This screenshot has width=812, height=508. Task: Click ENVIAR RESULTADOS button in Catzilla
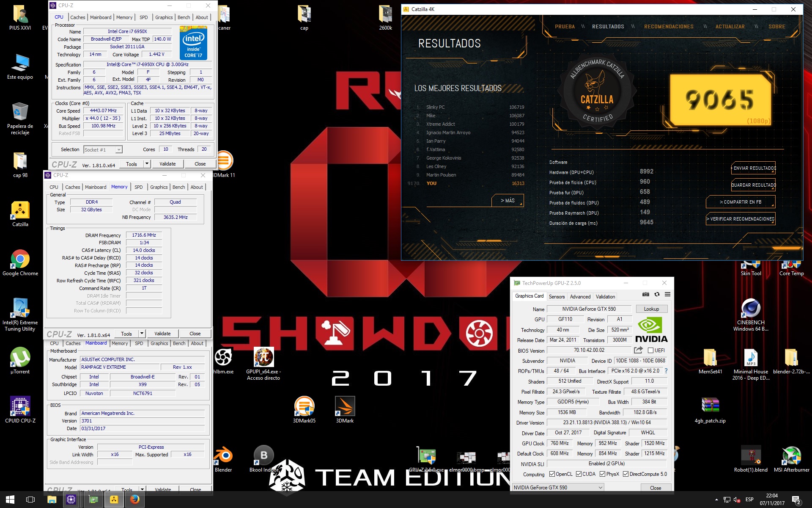pos(753,168)
